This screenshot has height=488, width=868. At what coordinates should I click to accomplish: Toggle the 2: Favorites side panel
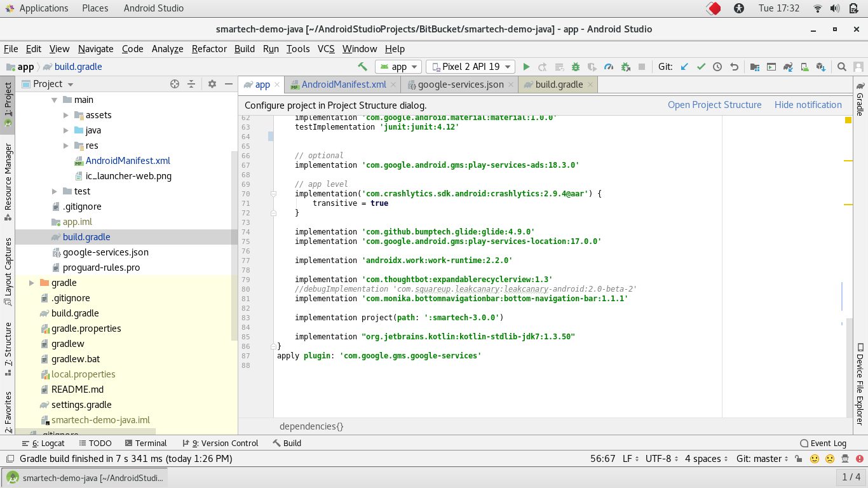pos(8,412)
